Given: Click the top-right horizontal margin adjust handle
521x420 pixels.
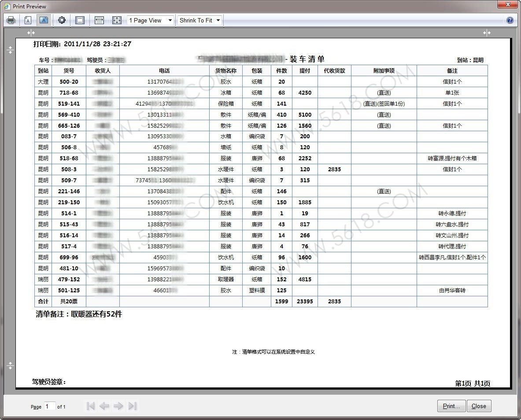Looking at the screenshot, I should pyautogui.click(x=487, y=33).
